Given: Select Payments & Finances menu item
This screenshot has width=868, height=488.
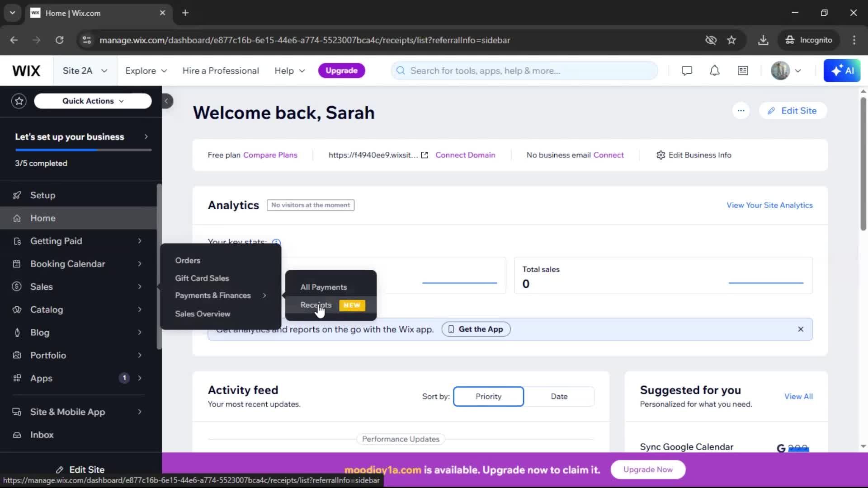Looking at the screenshot, I should [x=221, y=296].
